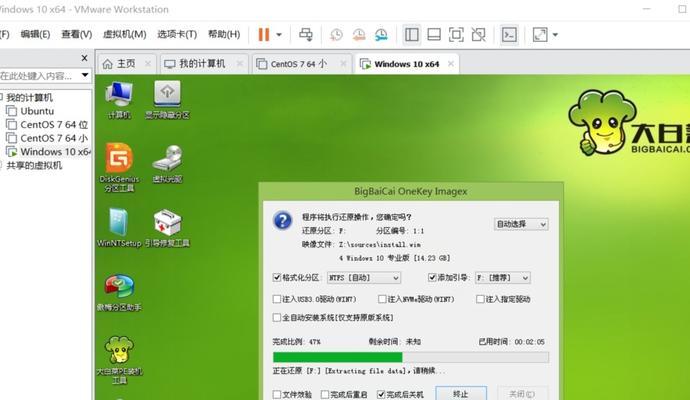Enable the 注入指定驱动 checkbox
The image size is (690, 400).
click(480, 299)
